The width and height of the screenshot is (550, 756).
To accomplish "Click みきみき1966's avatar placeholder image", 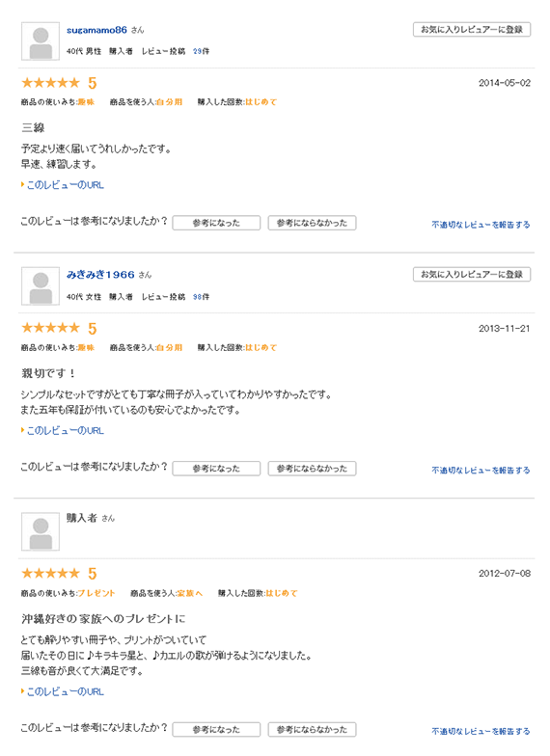I will point(41,286).
